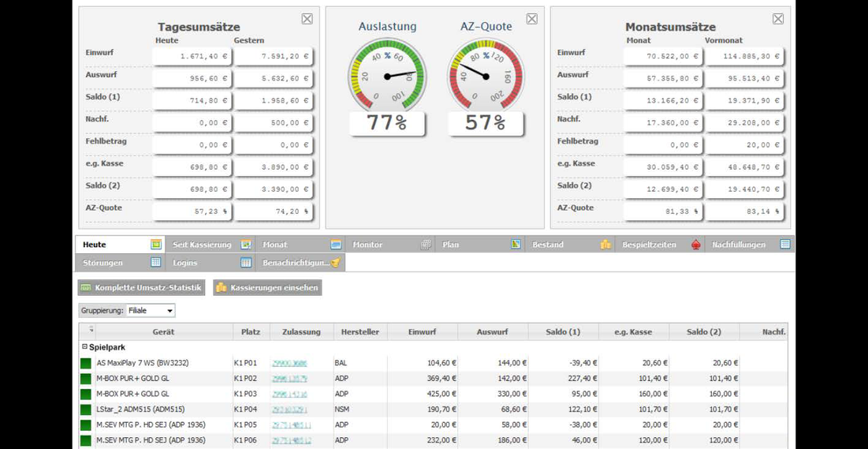Sort table by Saldo (2) column

coord(703,332)
